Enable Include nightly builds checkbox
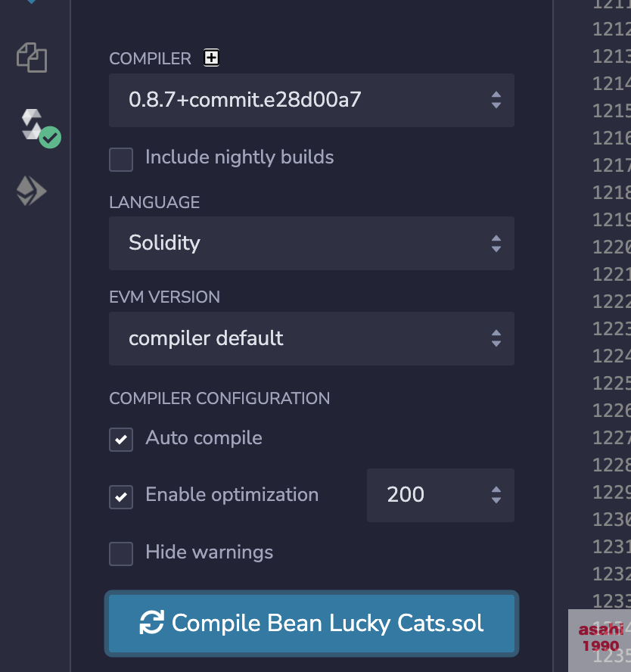The height and width of the screenshot is (672, 631). (121, 160)
